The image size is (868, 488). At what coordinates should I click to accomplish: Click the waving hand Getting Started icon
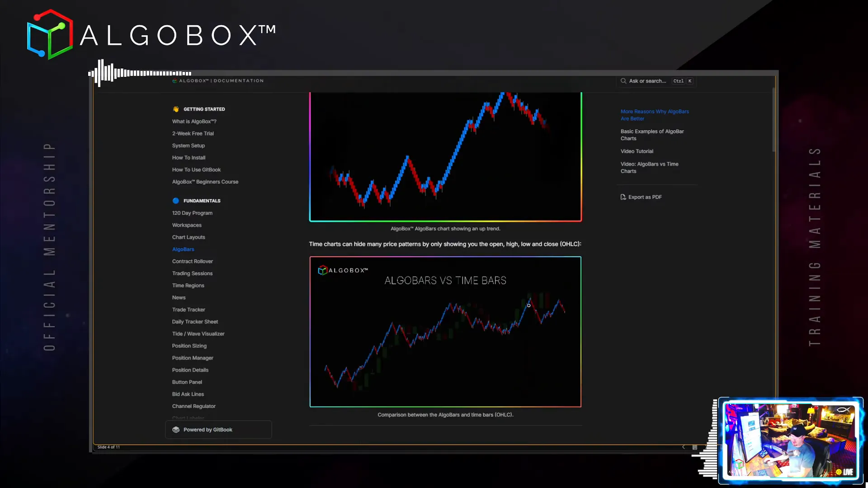(x=176, y=109)
